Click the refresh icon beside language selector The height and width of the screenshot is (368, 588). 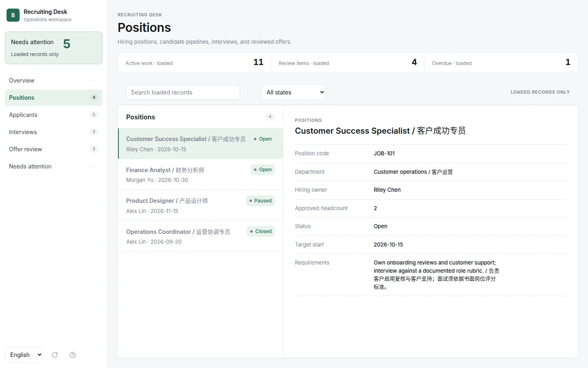(55, 355)
